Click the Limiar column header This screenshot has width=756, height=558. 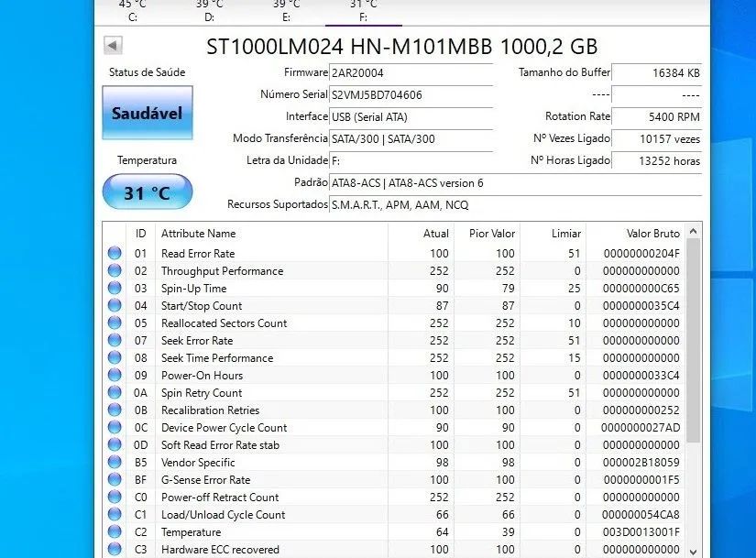click(x=553, y=234)
